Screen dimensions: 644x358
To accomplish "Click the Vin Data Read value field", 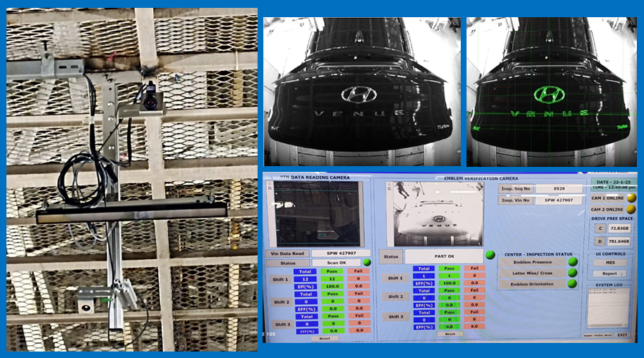I will pyautogui.click(x=341, y=253).
